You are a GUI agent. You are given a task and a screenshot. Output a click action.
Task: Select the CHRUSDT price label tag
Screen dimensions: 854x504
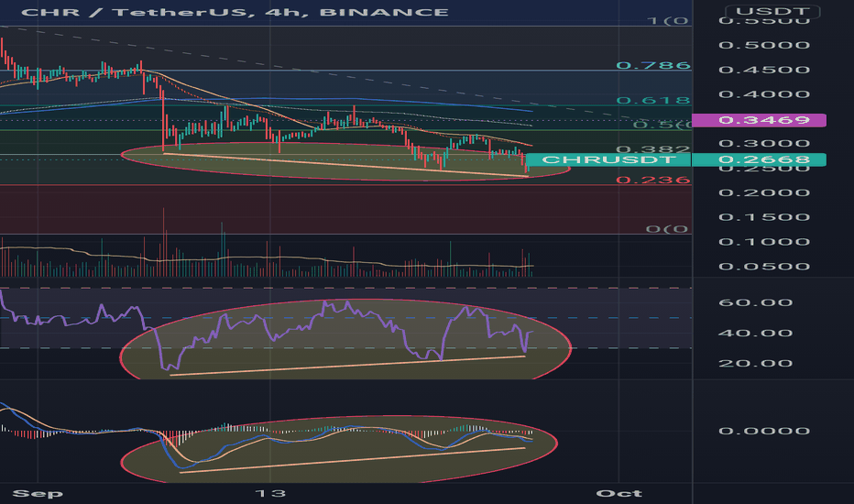[608, 159]
